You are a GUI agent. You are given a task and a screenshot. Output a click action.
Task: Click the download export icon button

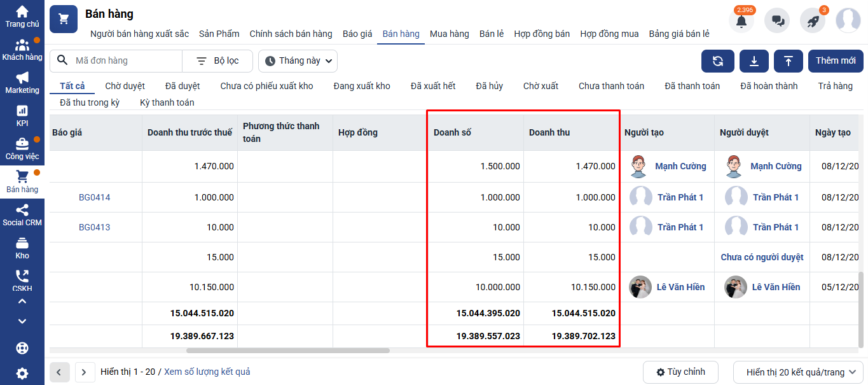pyautogui.click(x=754, y=61)
